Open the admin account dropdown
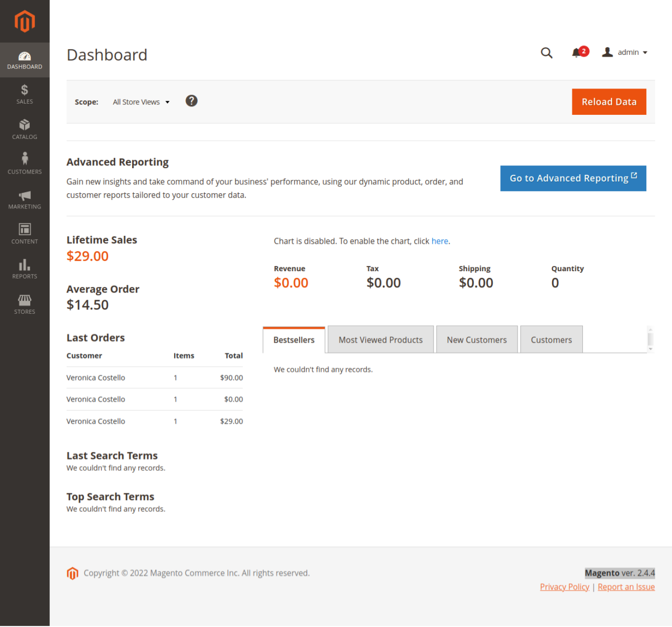Image resolution: width=672 pixels, height=627 pixels. click(x=624, y=52)
